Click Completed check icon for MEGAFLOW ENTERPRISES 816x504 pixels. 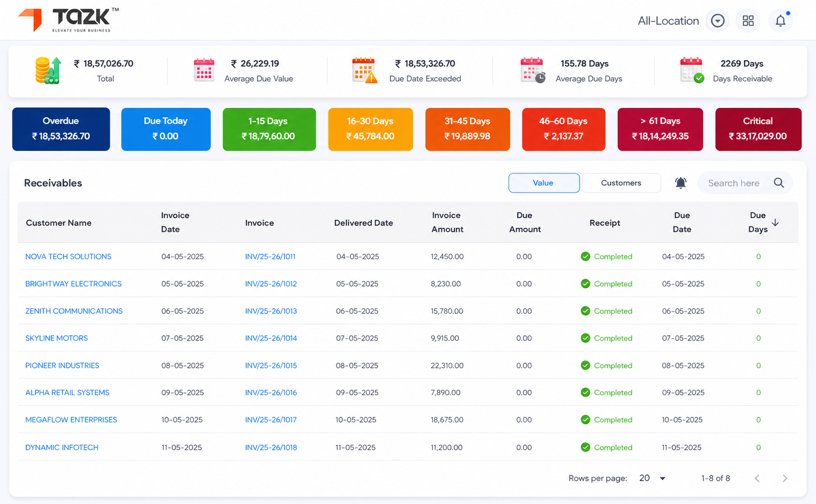click(585, 420)
